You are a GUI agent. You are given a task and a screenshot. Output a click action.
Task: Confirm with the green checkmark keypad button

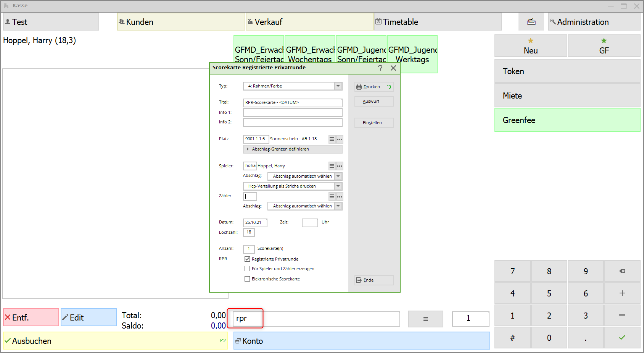622,337
